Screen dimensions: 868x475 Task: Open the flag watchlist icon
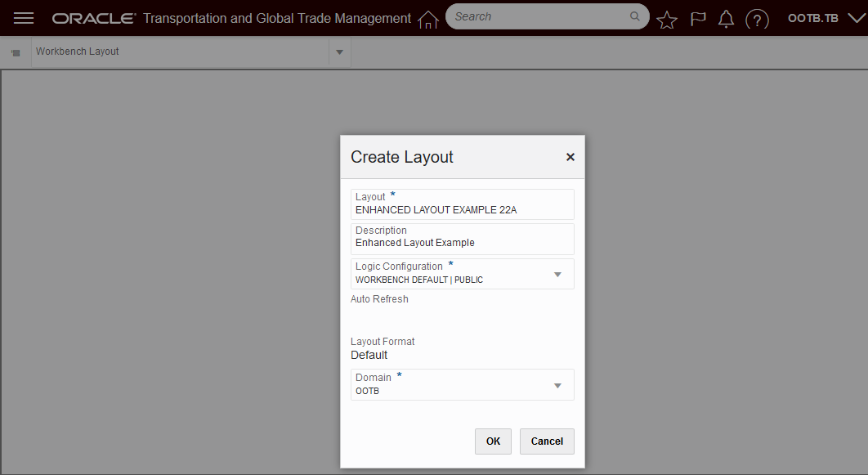(x=697, y=19)
